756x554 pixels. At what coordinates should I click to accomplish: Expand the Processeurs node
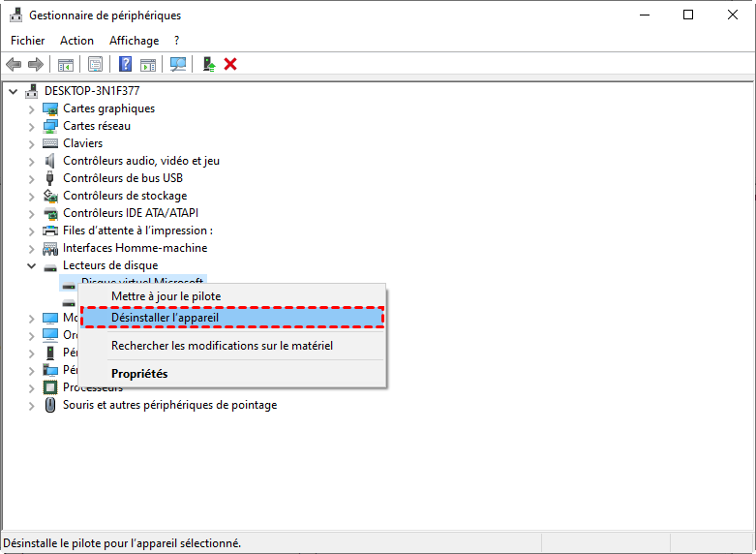tap(31, 388)
